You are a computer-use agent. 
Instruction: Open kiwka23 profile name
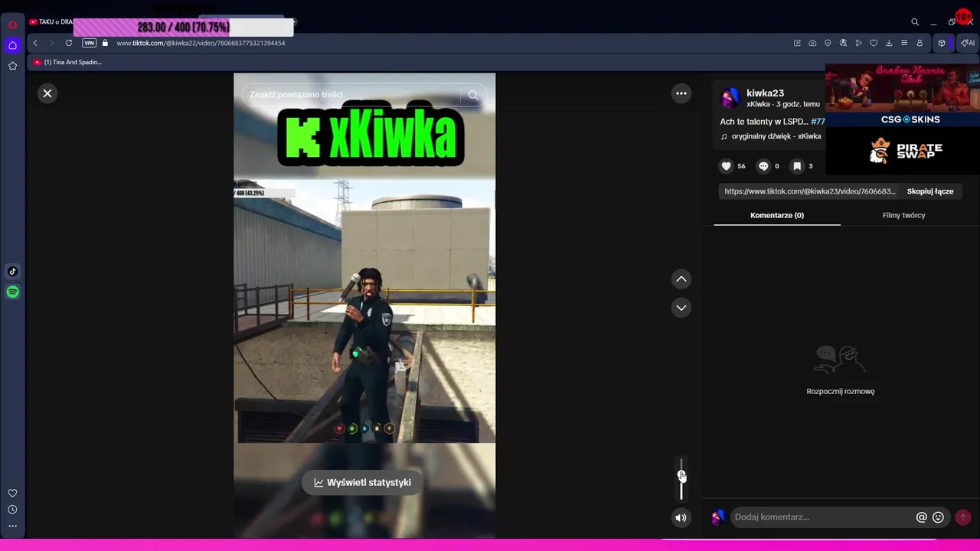click(765, 93)
